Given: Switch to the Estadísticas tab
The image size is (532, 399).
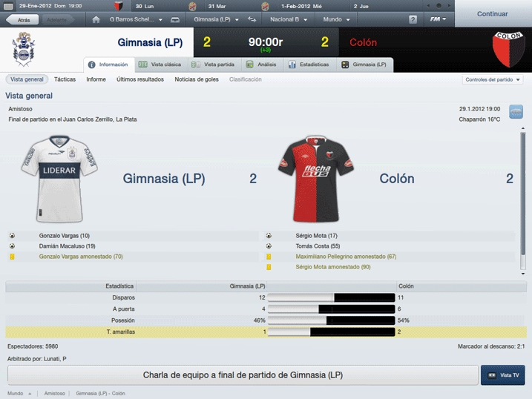Looking at the screenshot, I should 309,65.
